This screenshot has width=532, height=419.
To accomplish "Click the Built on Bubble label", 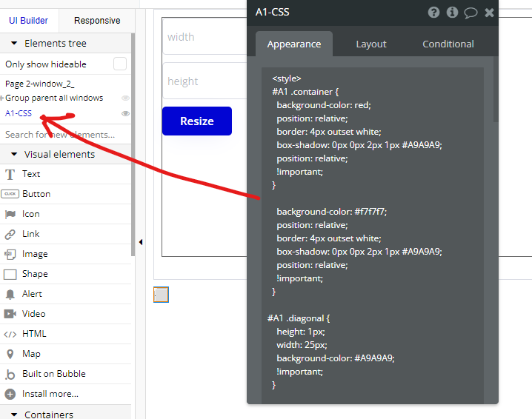I will coord(54,374).
